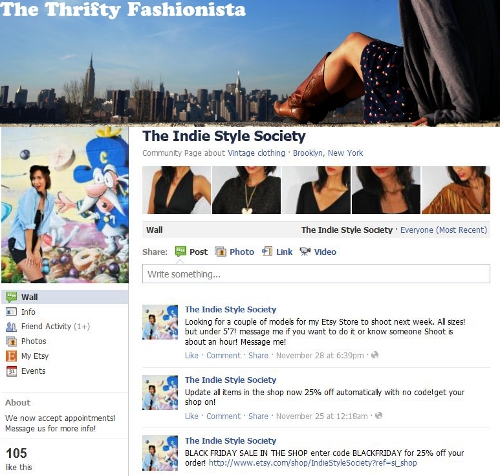Open the fringed brown jacket photo thumbnail
This screenshot has height=476, width=500.
tap(456, 190)
